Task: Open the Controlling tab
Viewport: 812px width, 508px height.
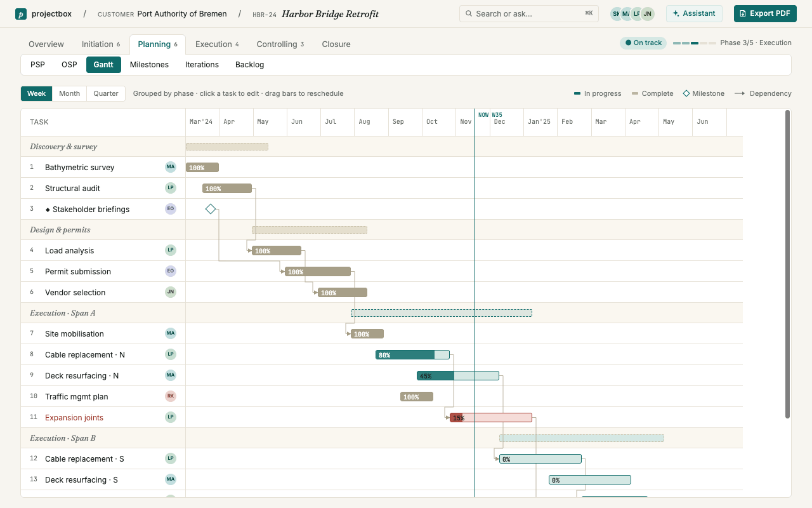Action: pos(280,44)
